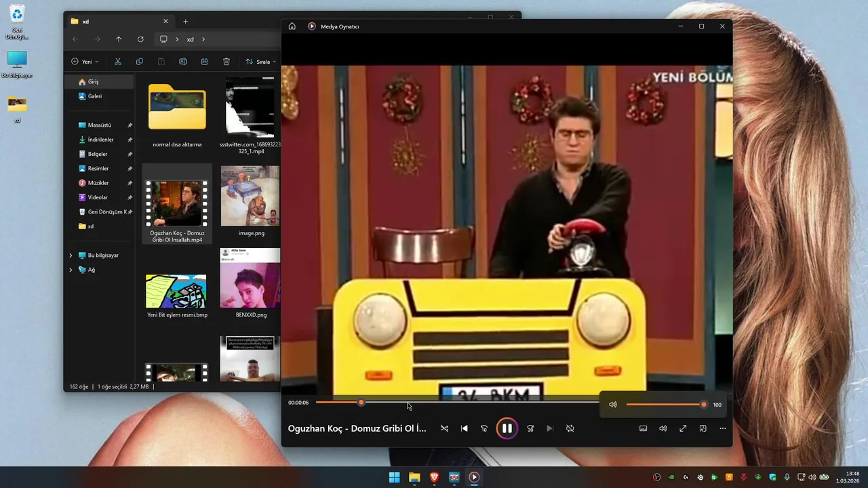868x488 pixels.
Task: Click the Cut scissors icon
Action: pyautogui.click(x=118, y=62)
